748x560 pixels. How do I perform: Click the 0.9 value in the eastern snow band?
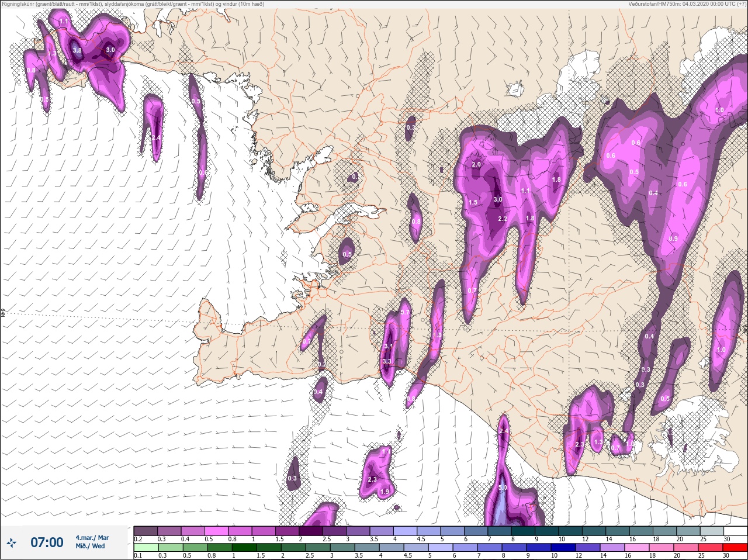click(673, 239)
